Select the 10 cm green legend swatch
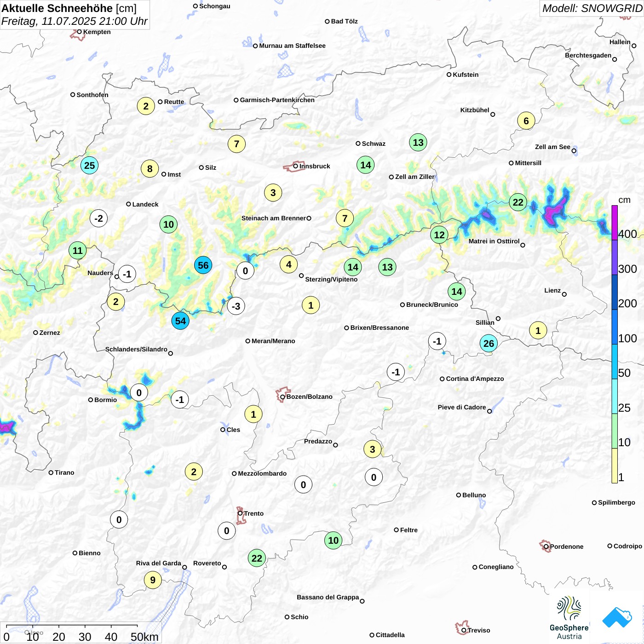Image resolution: width=644 pixels, height=644 pixels. coord(615,431)
